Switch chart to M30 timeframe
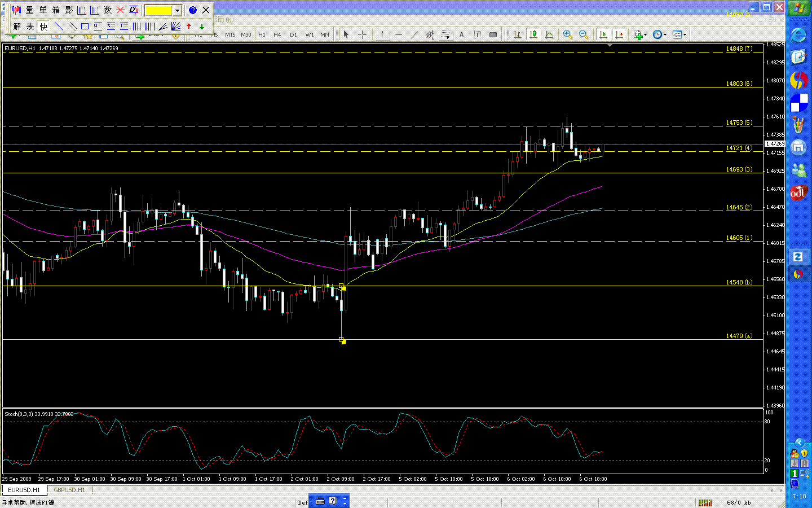The image size is (812, 508). (246, 35)
